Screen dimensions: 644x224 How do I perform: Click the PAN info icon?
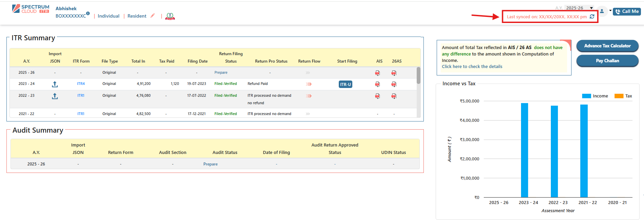[x=88, y=14]
